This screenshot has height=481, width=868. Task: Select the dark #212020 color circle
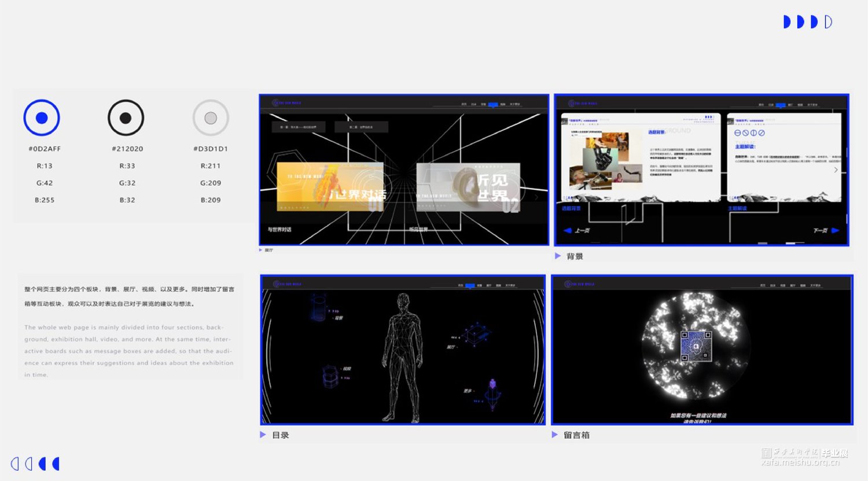point(126,118)
